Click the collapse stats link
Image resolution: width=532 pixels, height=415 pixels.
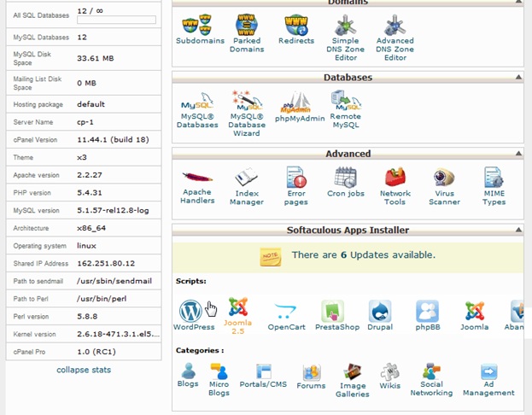point(84,370)
